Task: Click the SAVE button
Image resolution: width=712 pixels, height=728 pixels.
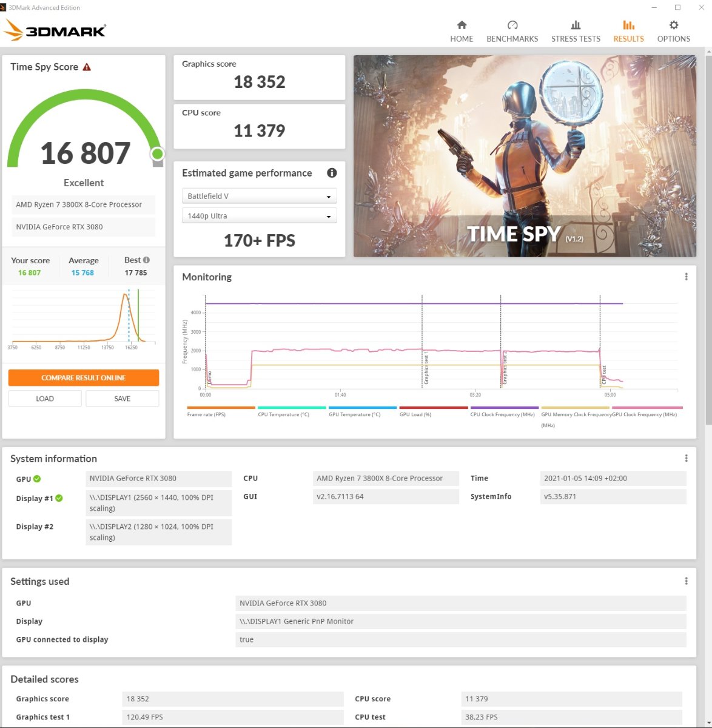Action: [123, 399]
